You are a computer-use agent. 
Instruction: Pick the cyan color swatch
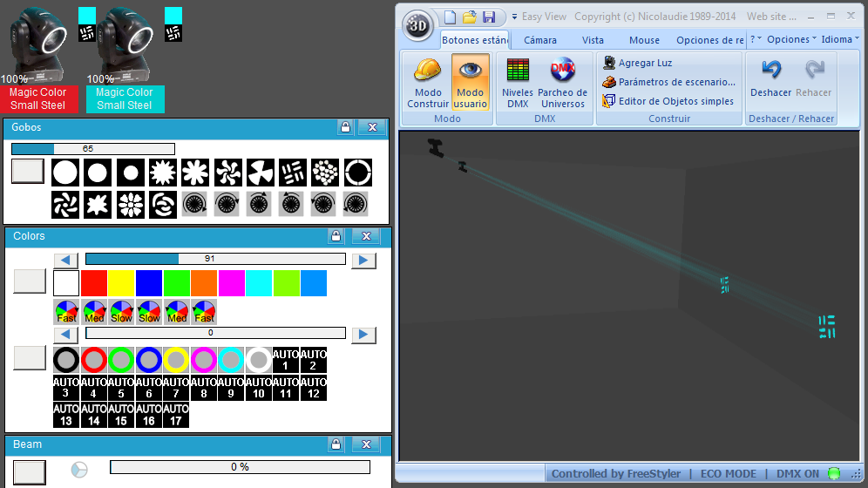tap(259, 283)
